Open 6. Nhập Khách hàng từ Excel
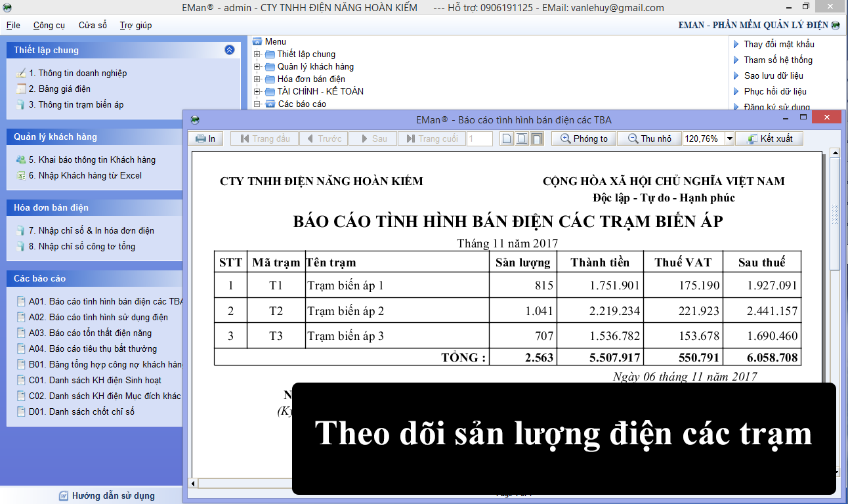 tap(85, 175)
